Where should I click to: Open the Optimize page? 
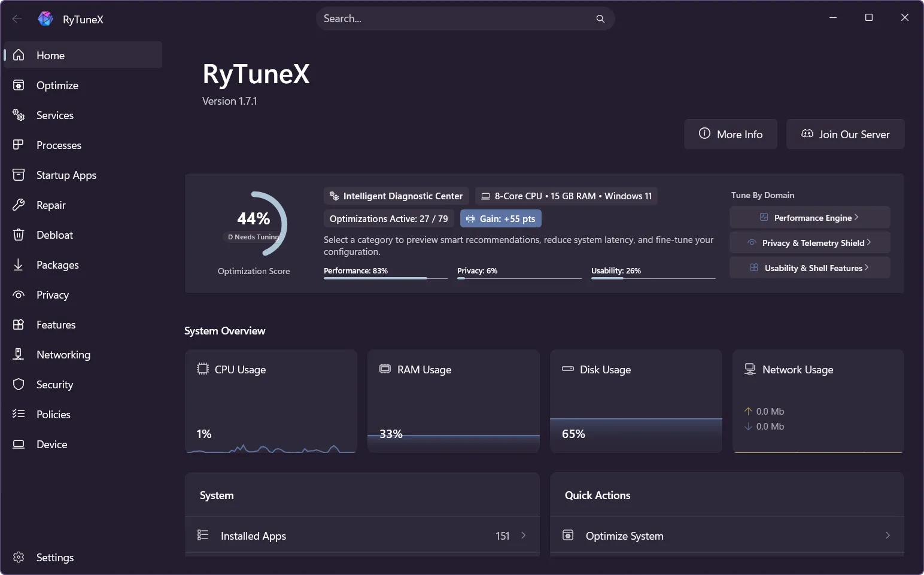pyautogui.click(x=83, y=85)
